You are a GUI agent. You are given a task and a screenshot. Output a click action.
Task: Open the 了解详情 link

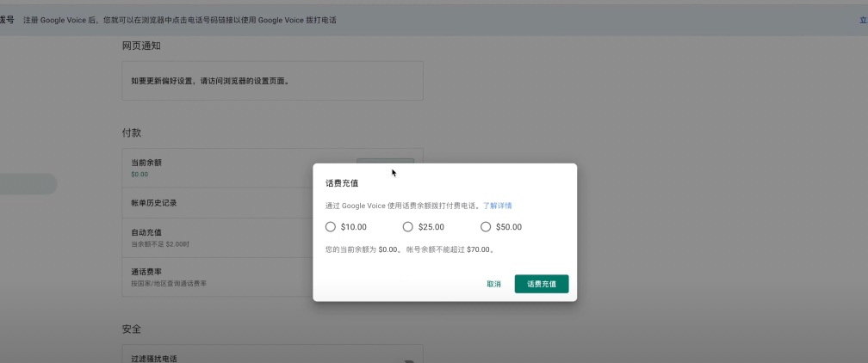(x=497, y=206)
